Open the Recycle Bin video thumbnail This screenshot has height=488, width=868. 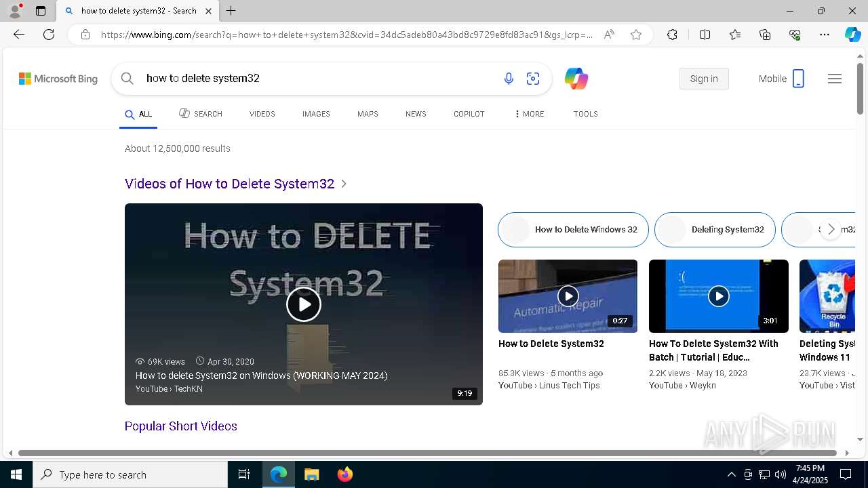(827, 296)
